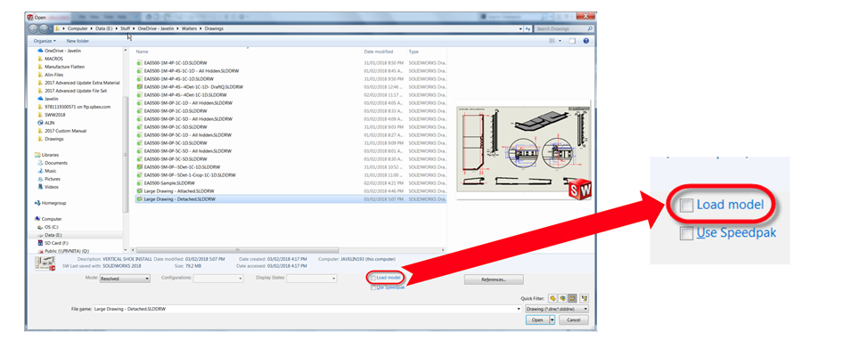Toggle the preview pane icon
This screenshot has width=868, height=356.
point(573,41)
